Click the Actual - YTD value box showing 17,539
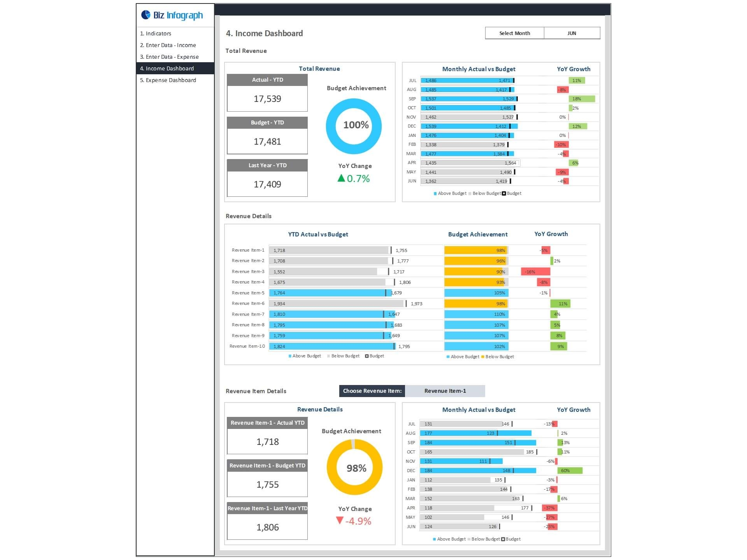 tap(267, 99)
